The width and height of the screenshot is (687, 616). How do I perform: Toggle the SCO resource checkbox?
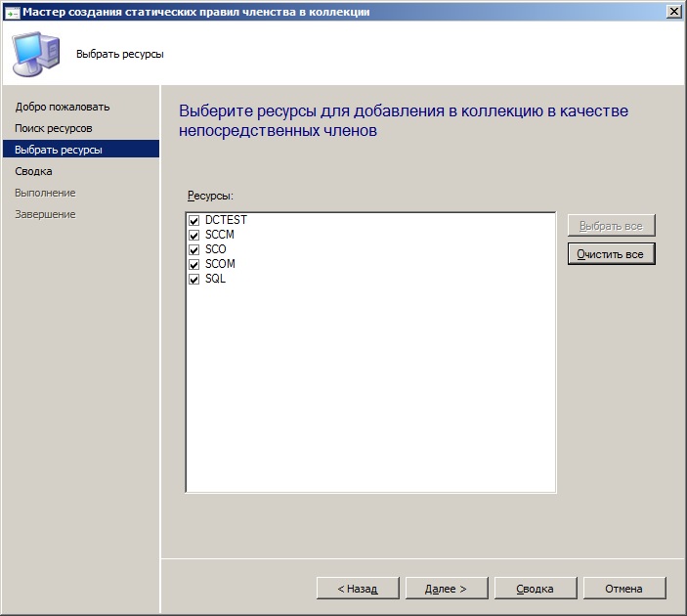(x=193, y=249)
